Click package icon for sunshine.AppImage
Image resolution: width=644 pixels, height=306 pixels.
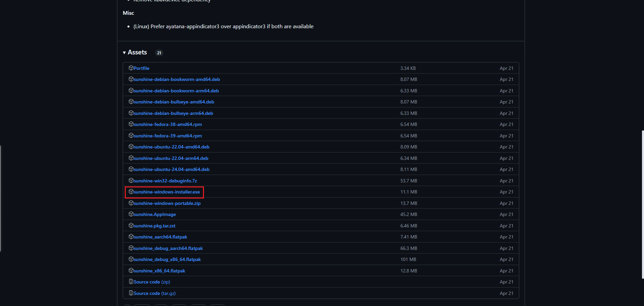[x=131, y=214]
